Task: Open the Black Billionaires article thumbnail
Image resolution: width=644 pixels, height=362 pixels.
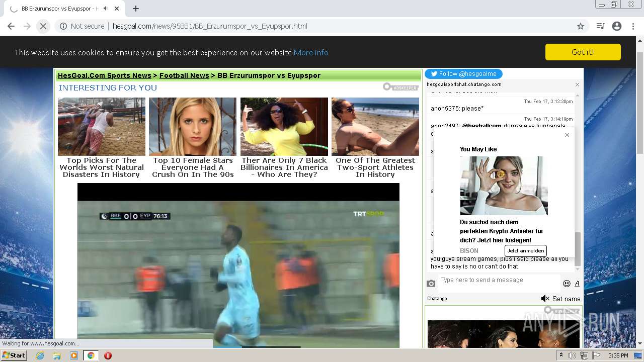Action: click(x=284, y=127)
